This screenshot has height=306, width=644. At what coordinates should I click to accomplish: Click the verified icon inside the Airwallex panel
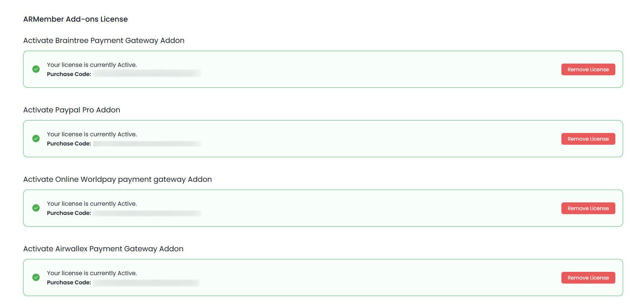[36, 277]
